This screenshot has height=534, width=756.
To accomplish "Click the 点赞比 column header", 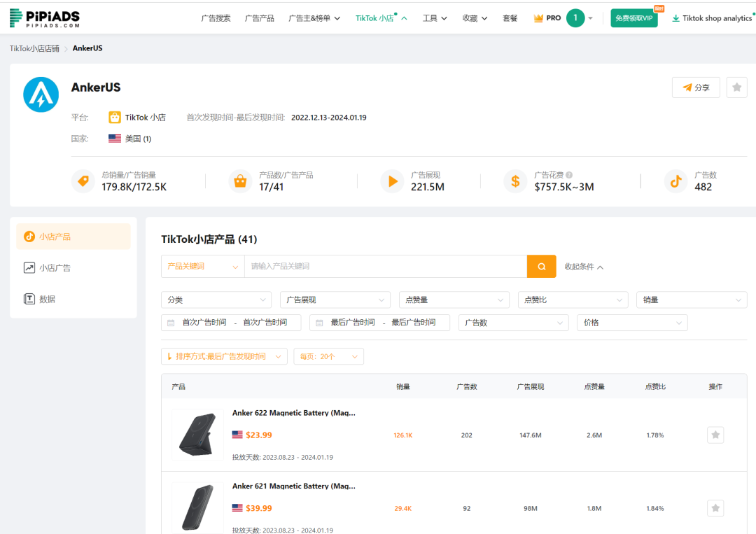I will 655,386.
